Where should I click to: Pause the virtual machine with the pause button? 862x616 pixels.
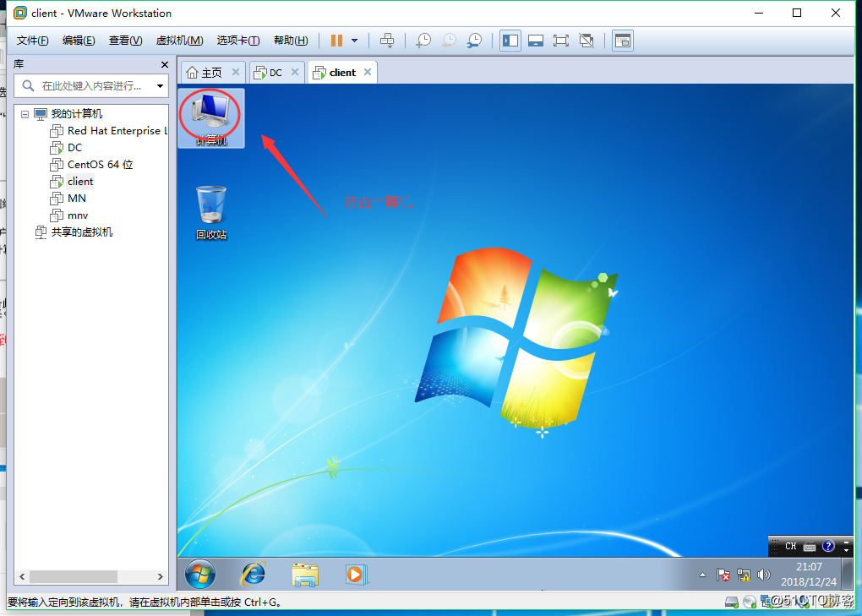pyautogui.click(x=336, y=41)
